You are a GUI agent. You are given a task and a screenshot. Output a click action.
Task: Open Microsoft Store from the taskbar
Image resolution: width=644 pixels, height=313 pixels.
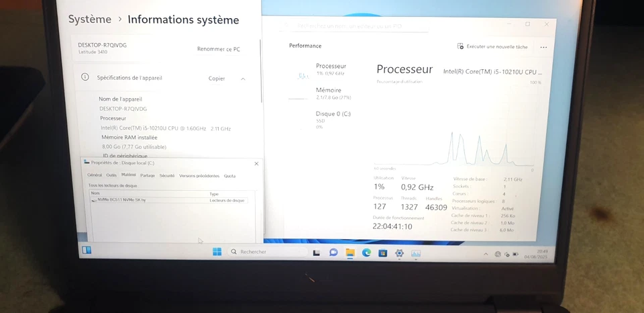(383, 253)
